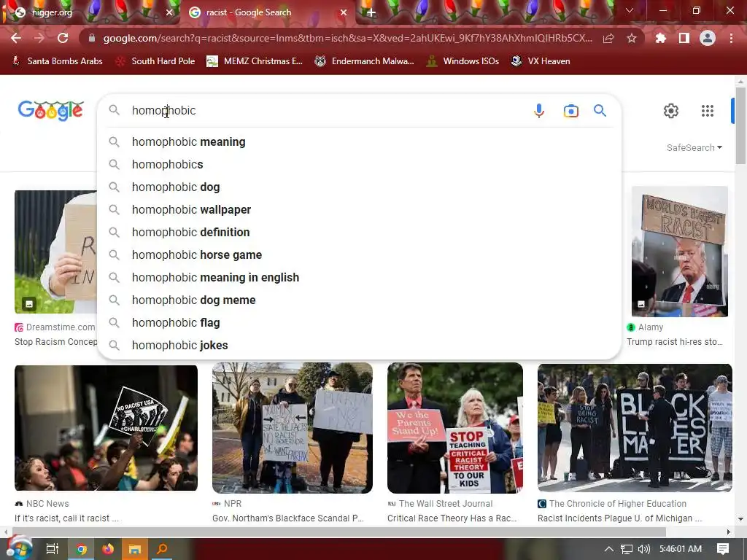Select suggestion 'homophobics'
The height and width of the screenshot is (560, 747).
359,164
